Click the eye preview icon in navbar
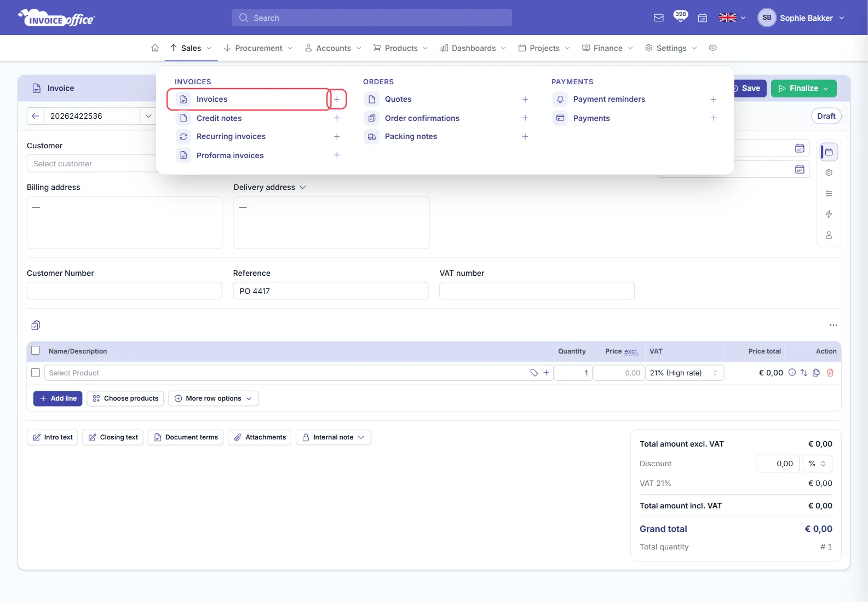 coord(712,48)
